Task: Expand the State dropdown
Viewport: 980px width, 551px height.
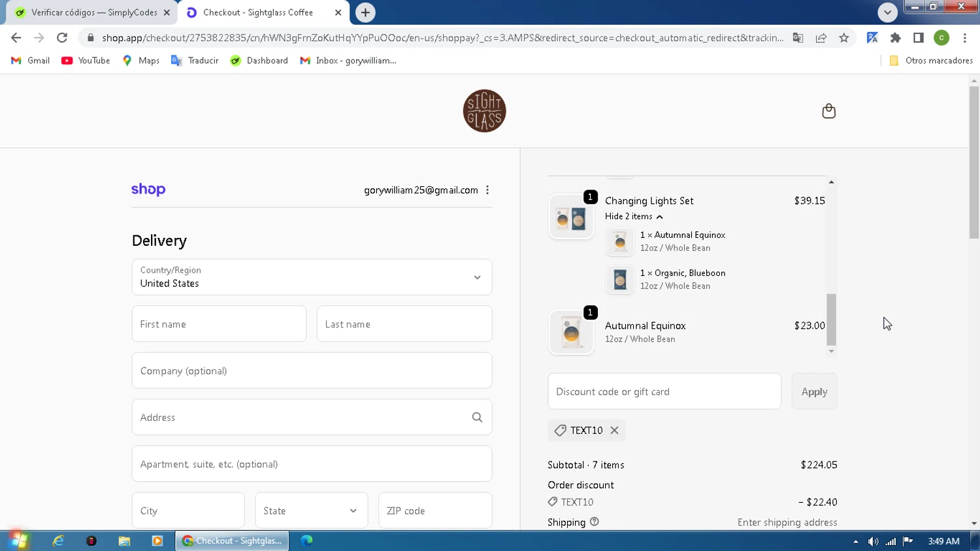Action: pos(311,510)
